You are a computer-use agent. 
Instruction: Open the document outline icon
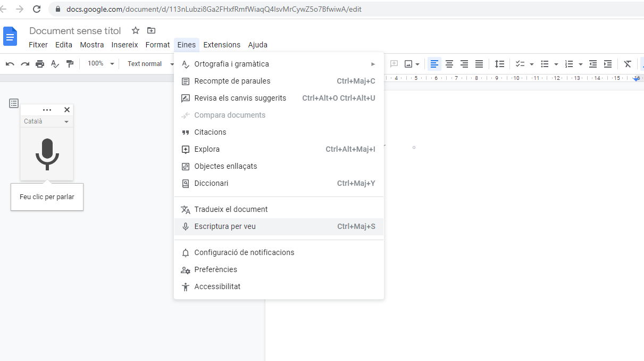click(x=14, y=103)
